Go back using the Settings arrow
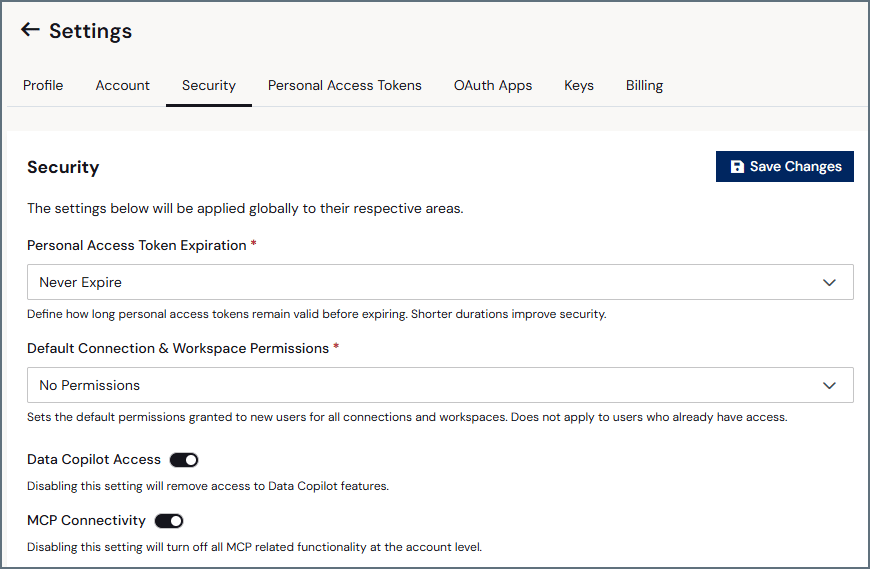The height and width of the screenshot is (569, 870). [x=30, y=30]
